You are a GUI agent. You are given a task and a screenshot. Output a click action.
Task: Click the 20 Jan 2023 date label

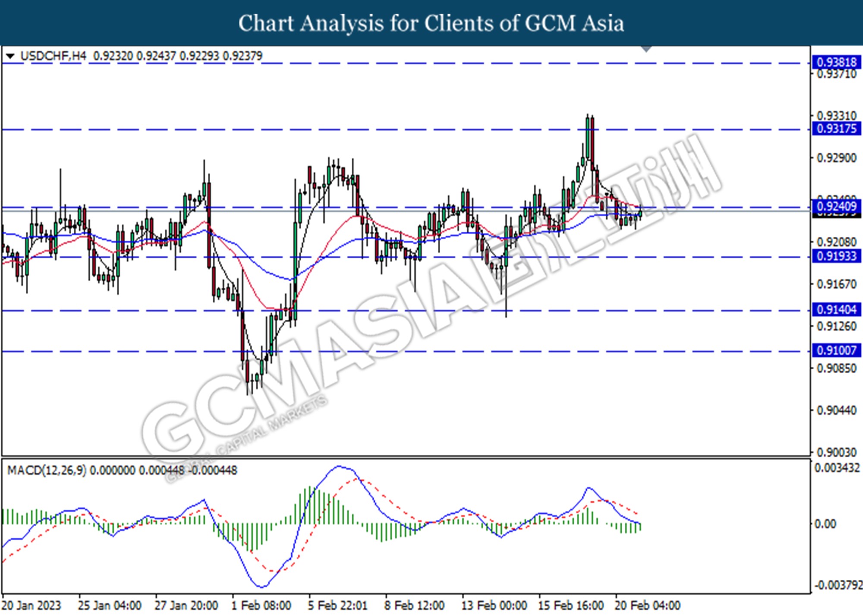click(31, 606)
